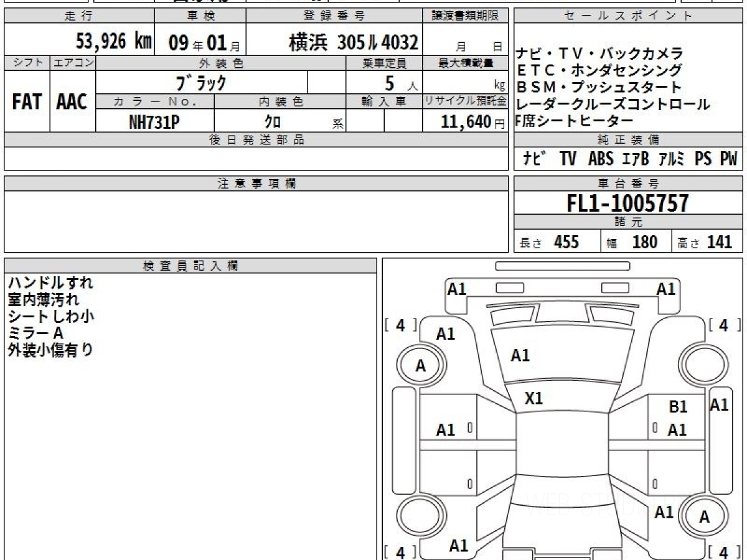The width and height of the screenshot is (747, 560).
Task: Click the X1 mark on the windshield
Action: [x=533, y=399]
